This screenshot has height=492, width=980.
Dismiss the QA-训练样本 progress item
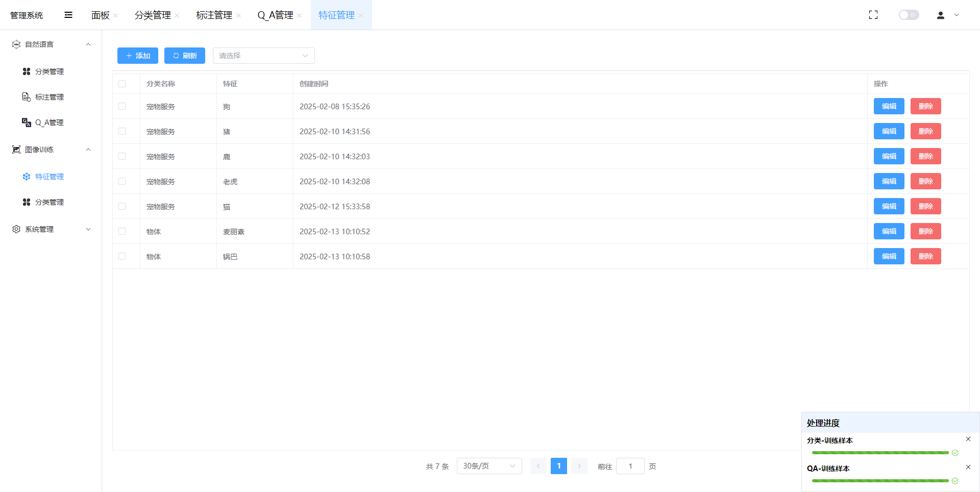coord(968,467)
